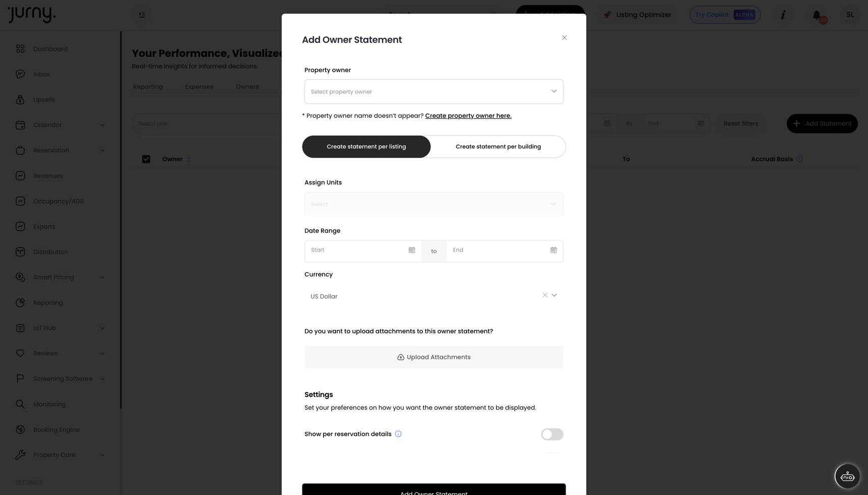Select the Inbox icon in the sidebar
The height and width of the screenshot is (495, 868).
(20, 74)
